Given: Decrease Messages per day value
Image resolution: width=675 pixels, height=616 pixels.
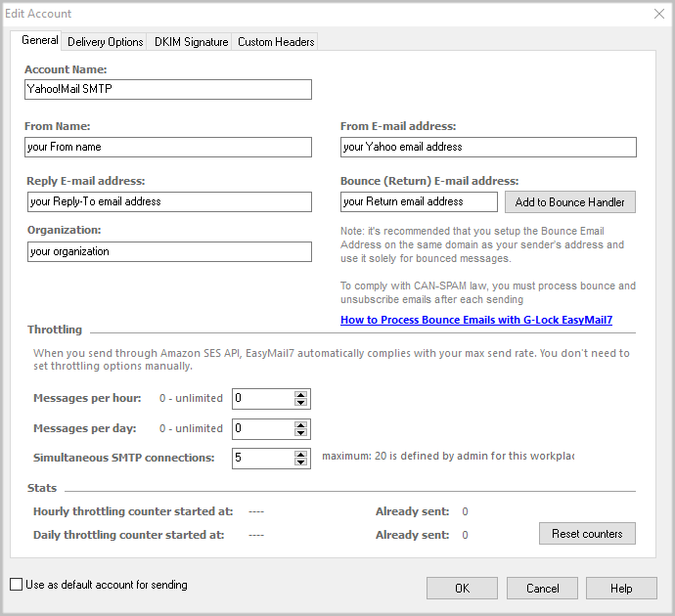Looking at the screenshot, I should (300, 433).
